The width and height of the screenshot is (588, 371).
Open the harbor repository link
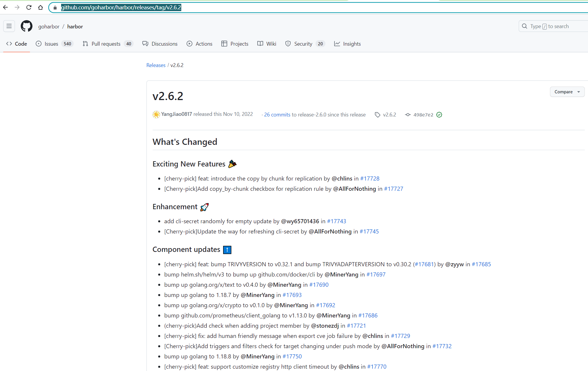tap(75, 27)
